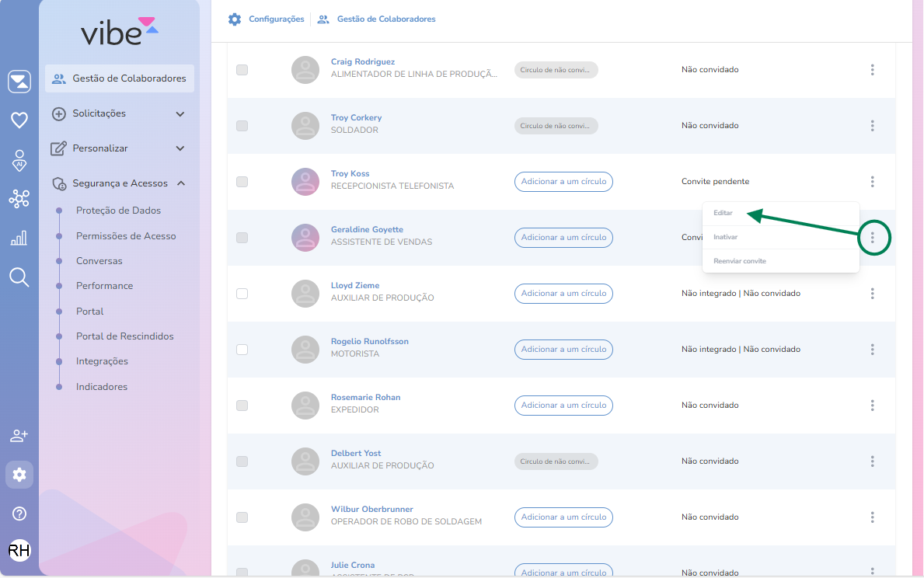Tick the checkbox beside Lloyd Zieme

(242, 294)
